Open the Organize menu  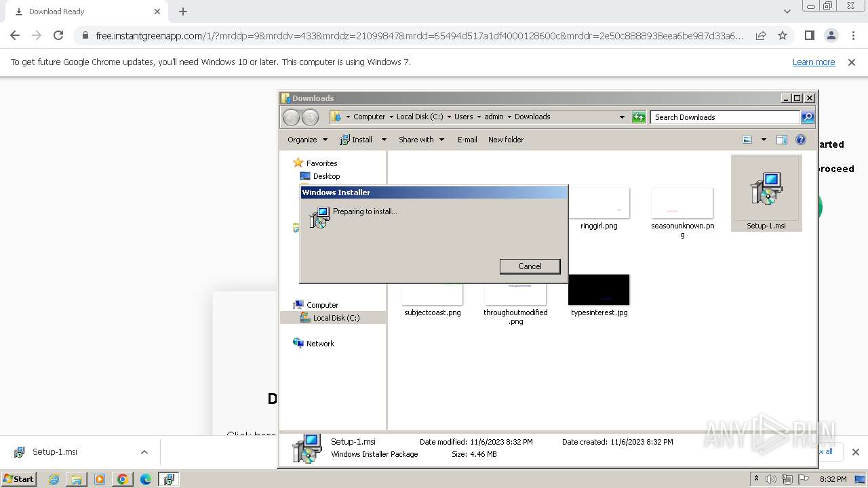point(307,140)
